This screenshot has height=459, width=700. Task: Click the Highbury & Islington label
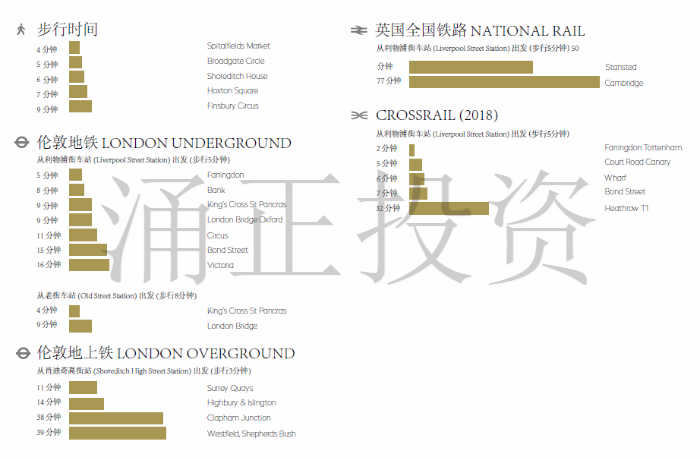coord(242,403)
